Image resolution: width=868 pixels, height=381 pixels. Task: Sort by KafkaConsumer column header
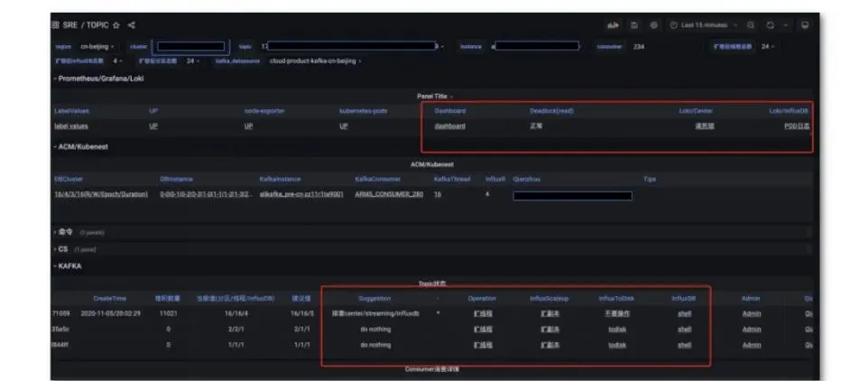pos(378,179)
